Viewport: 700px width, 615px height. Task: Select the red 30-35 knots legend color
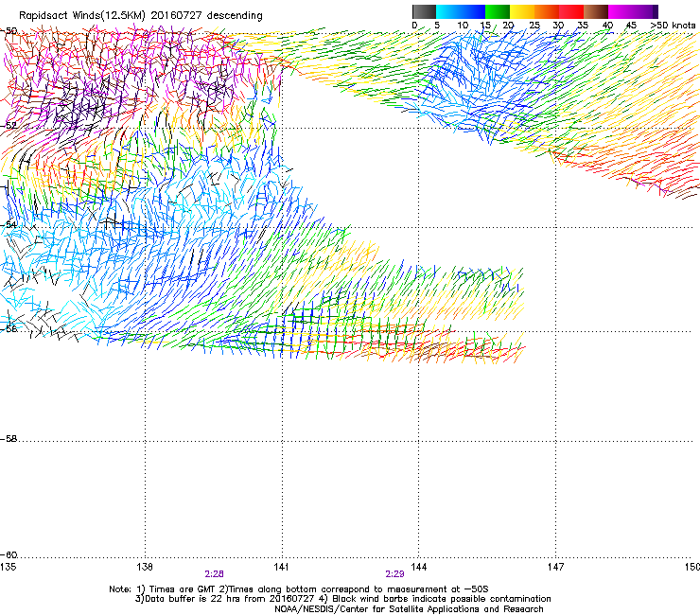[x=571, y=11]
